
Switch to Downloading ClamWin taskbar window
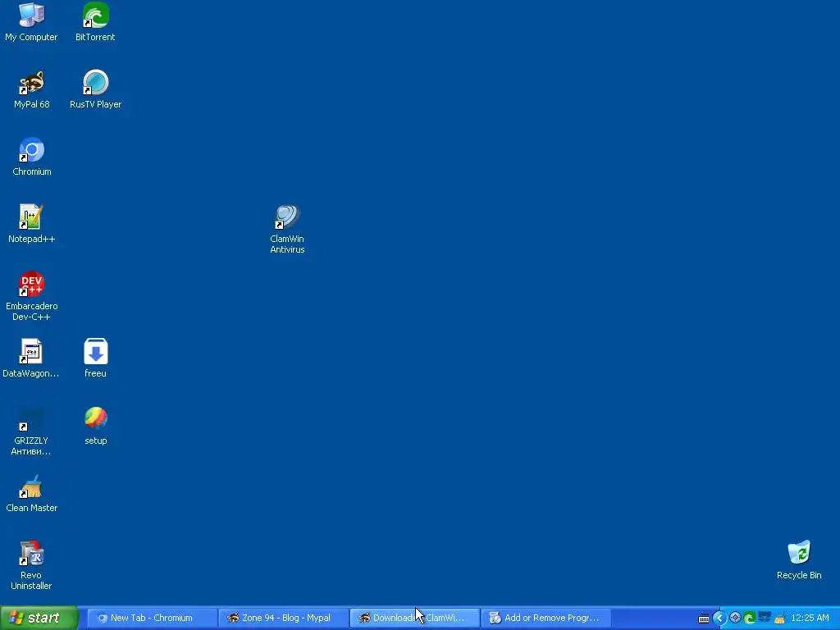(414, 618)
